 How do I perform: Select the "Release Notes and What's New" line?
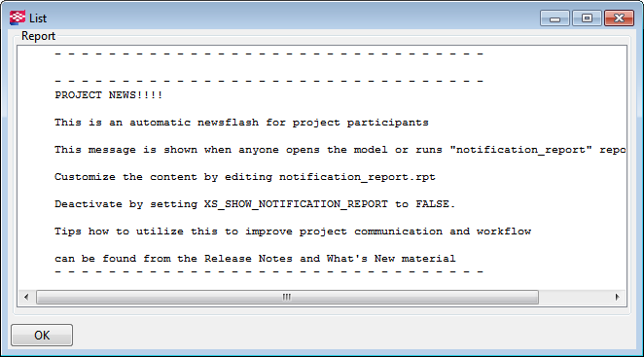[x=255, y=259]
